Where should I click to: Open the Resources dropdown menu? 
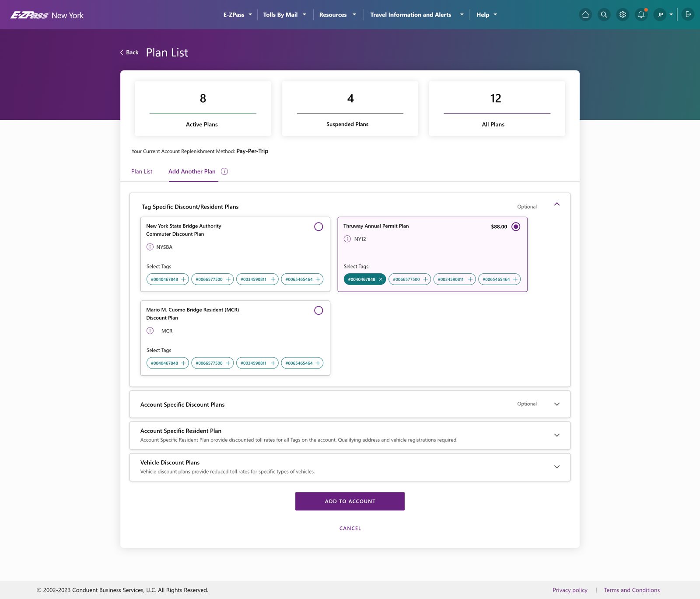pyautogui.click(x=337, y=15)
